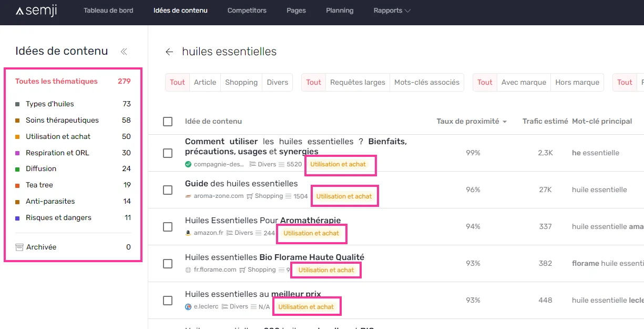Select the Huiles Essentielles Pour Aromathérapie checkbox
Screen dimensions: 644x329
(x=168, y=227)
